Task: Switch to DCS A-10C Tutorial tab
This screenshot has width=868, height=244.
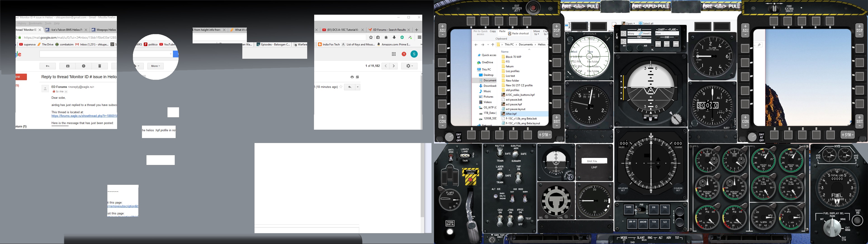Action: click(x=343, y=30)
